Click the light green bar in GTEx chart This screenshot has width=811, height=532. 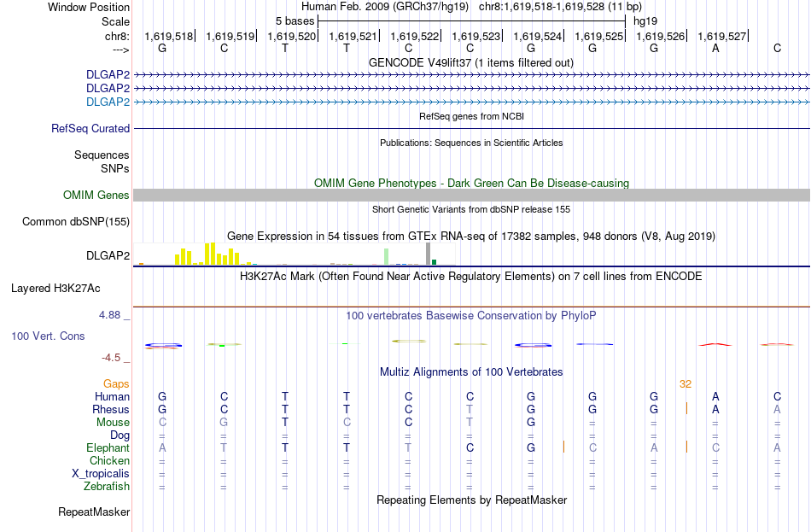[x=386, y=257]
